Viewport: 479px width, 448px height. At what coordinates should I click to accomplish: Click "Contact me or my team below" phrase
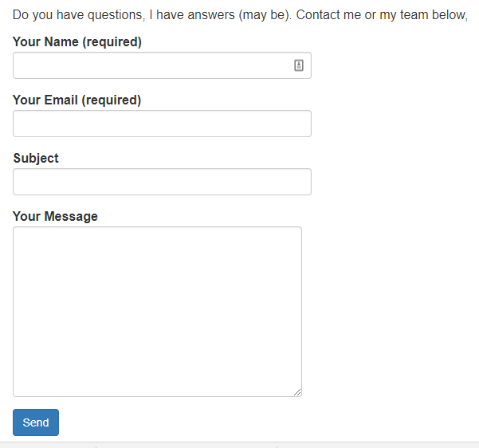(381, 15)
